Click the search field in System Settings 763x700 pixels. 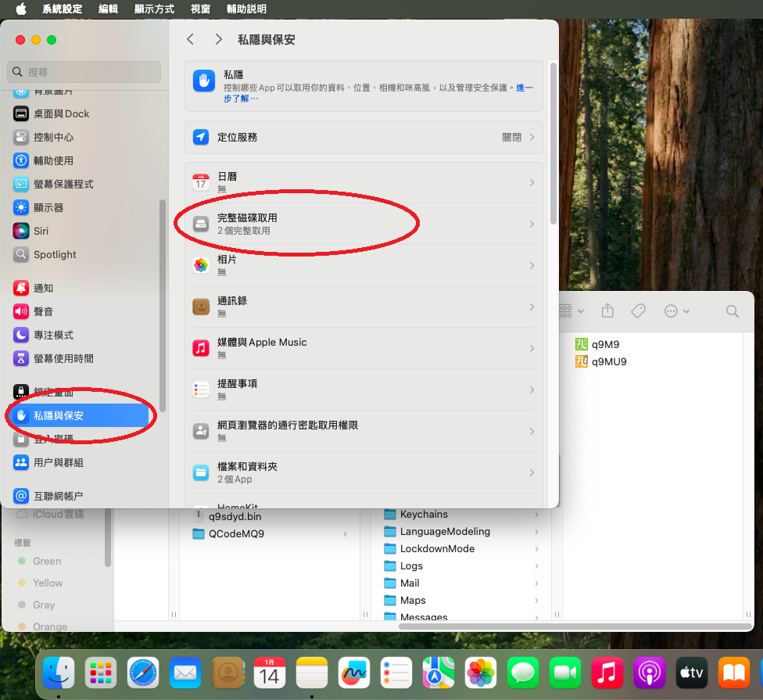pyautogui.click(x=84, y=72)
